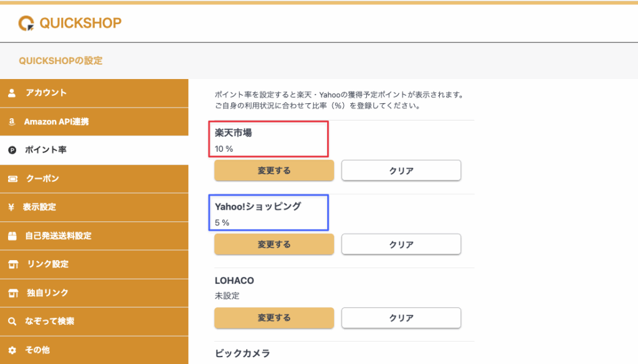
Task: Open the Amazon API連携 section
Action: click(56, 122)
